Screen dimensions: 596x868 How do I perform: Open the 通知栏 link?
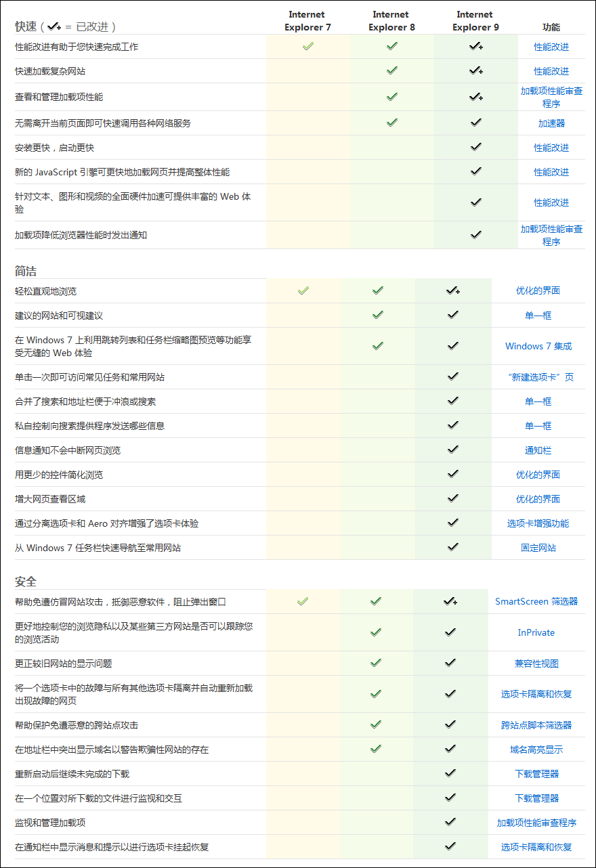click(538, 450)
